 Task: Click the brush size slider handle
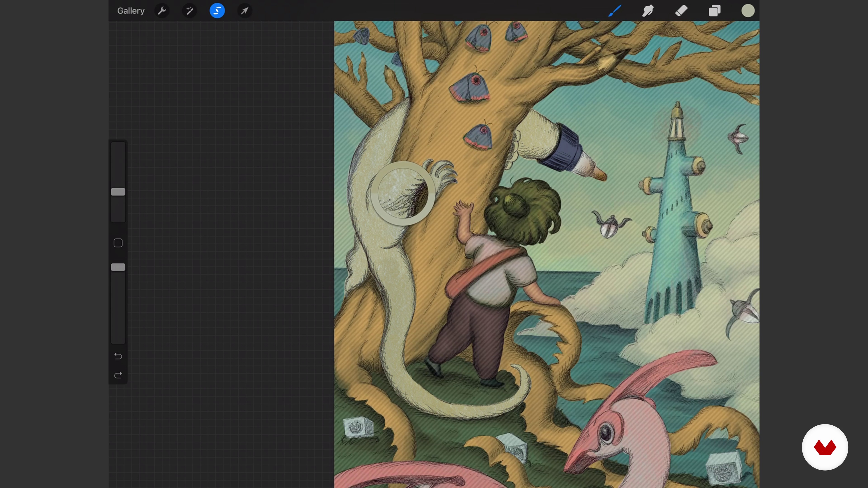pos(118,192)
